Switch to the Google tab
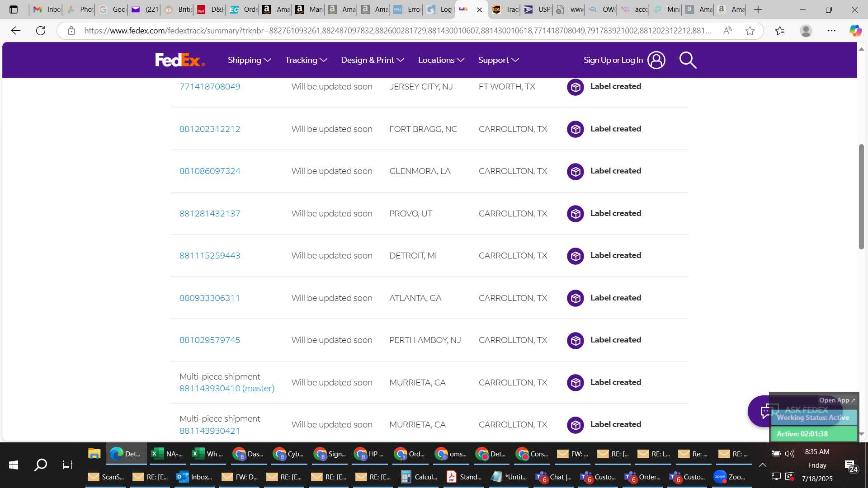The height and width of the screenshot is (488, 868). tap(112, 9)
